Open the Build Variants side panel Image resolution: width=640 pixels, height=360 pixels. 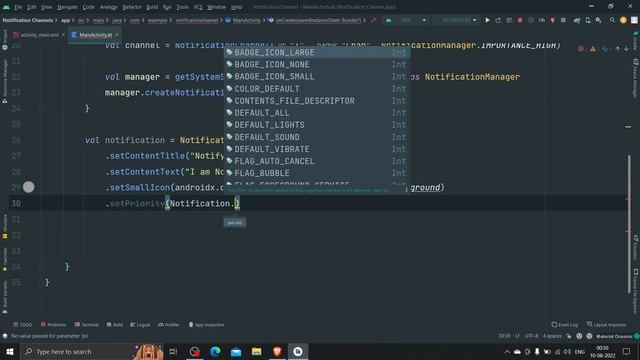coord(4,297)
